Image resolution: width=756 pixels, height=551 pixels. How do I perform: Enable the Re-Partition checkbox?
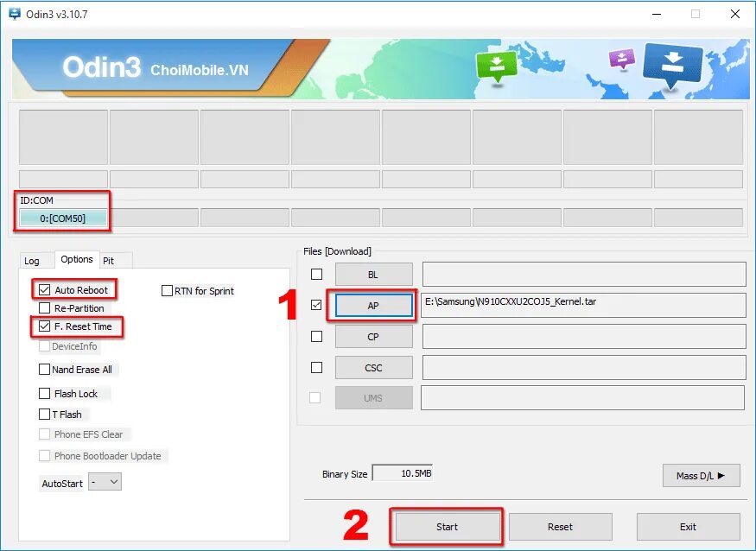coord(44,308)
